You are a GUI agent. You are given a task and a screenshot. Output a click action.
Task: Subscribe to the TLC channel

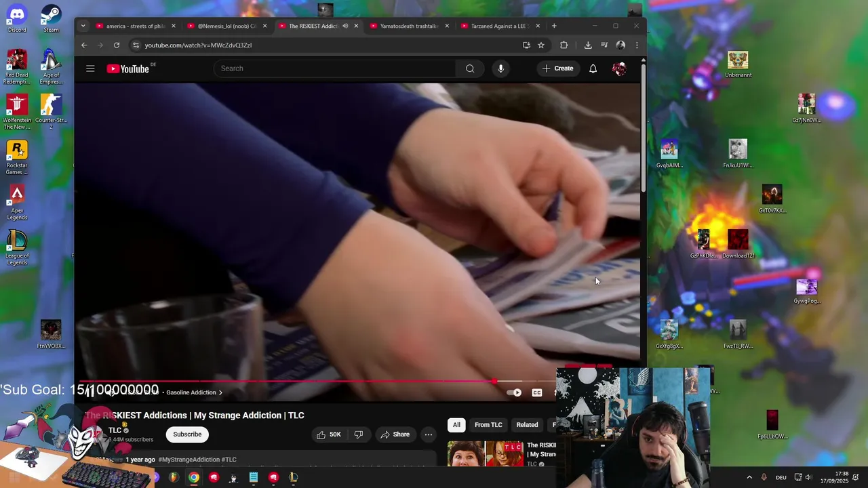coord(187,434)
